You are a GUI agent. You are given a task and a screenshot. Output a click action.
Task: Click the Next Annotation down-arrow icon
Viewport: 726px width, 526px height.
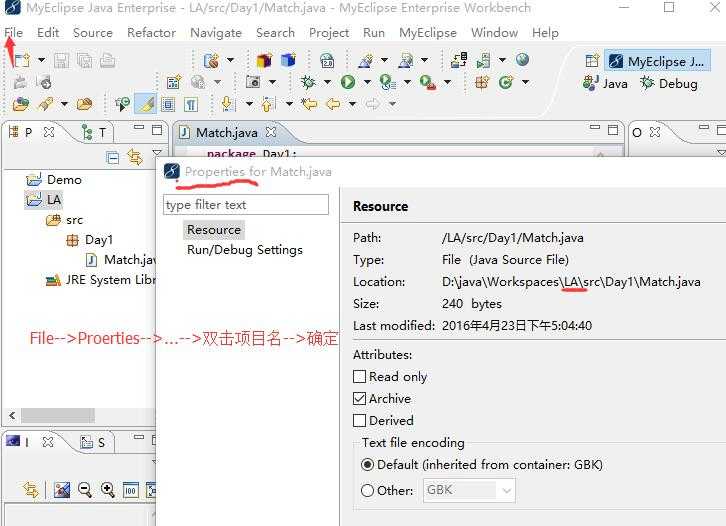point(227,104)
